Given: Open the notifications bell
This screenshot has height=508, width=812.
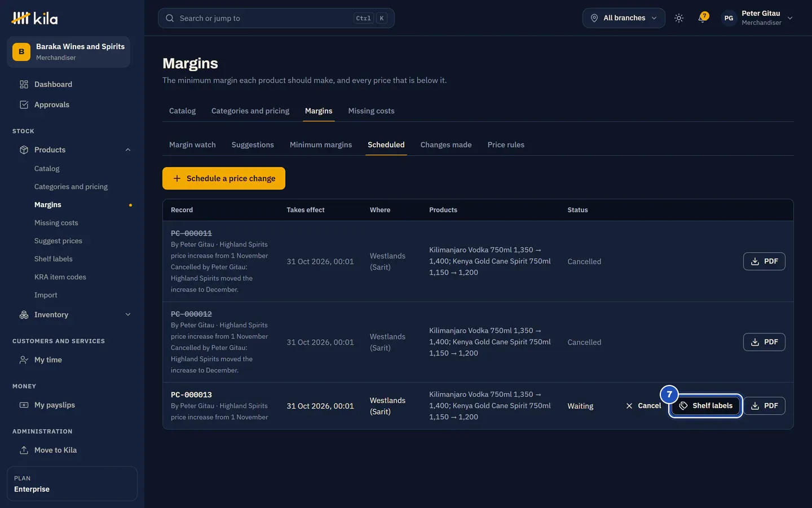Looking at the screenshot, I should [703, 18].
